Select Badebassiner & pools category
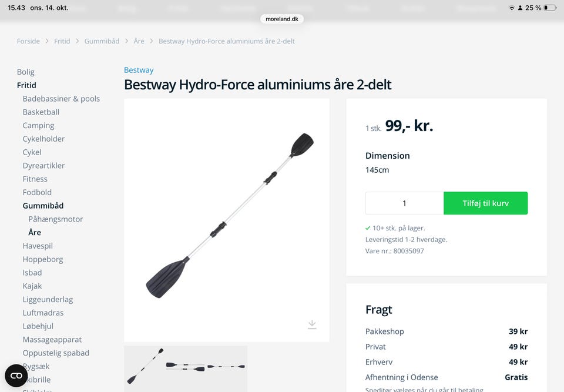 tap(61, 99)
